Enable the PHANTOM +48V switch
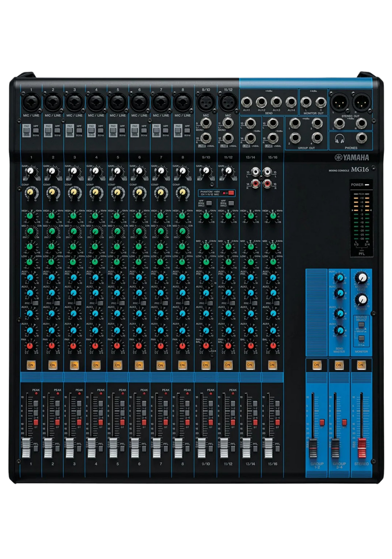392x559 pixels. click(x=231, y=193)
